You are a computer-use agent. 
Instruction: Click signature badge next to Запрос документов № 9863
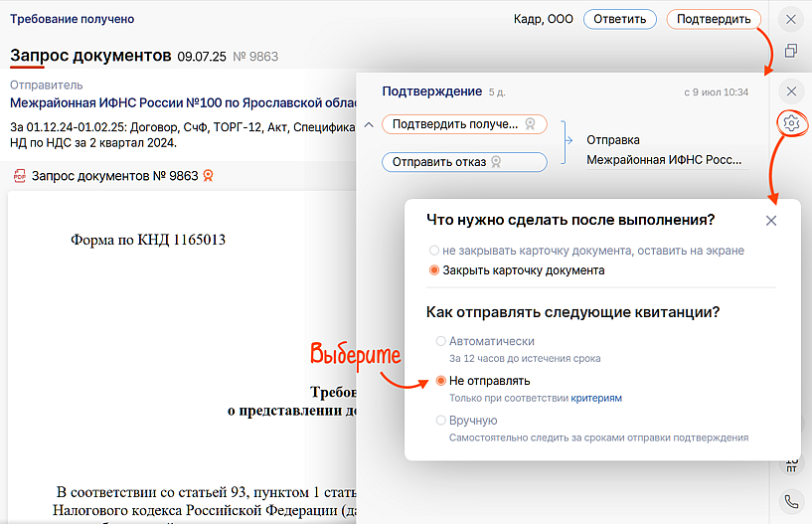pyautogui.click(x=208, y=176)
